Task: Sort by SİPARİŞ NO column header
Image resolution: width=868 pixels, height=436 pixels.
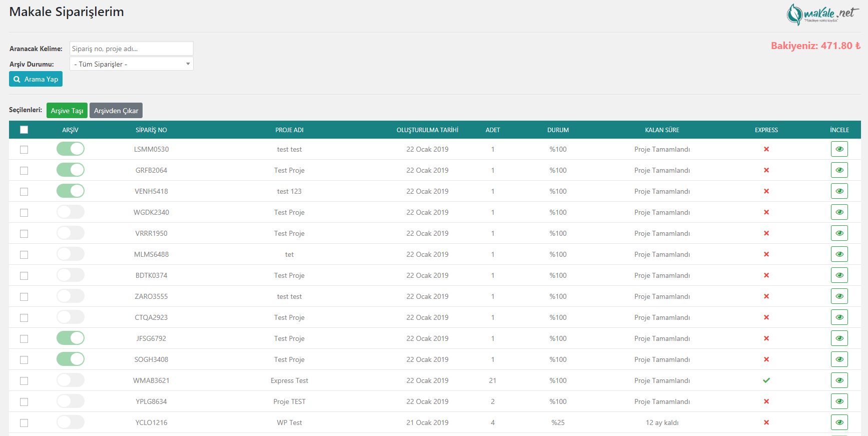Action: pyautogui.click(x=151, y=130)
